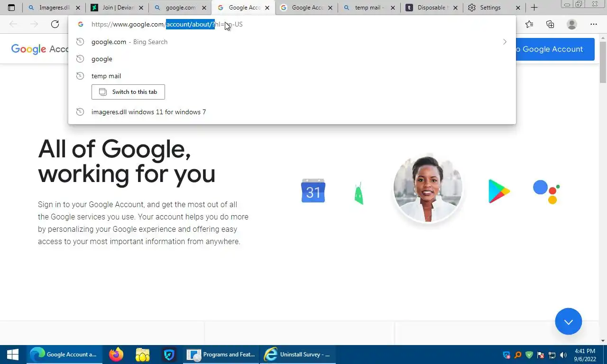Expand the google.com suggestion arrow
607x364 pixels.
coord(505,42)
